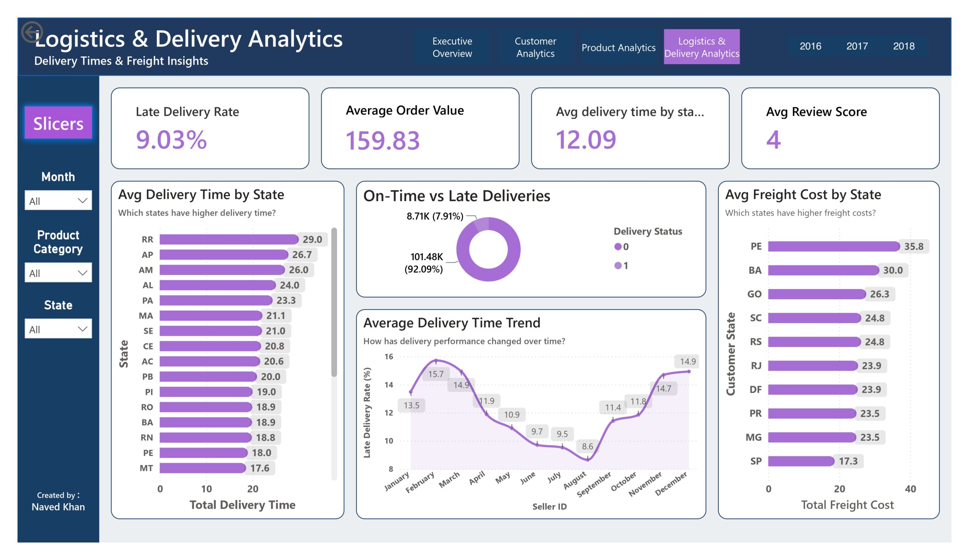Open the Month dropdown
Viewport: 969px width, 560px height.
pos(58,201)
